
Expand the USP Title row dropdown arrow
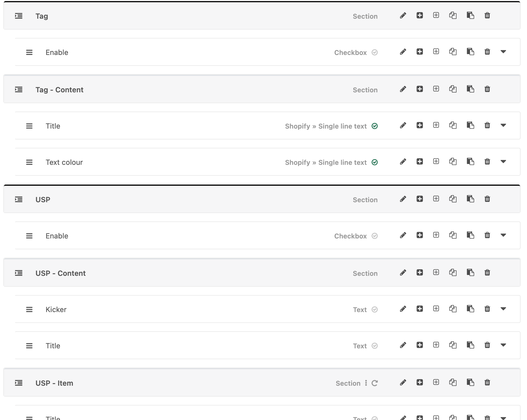(x=503, y=345)
